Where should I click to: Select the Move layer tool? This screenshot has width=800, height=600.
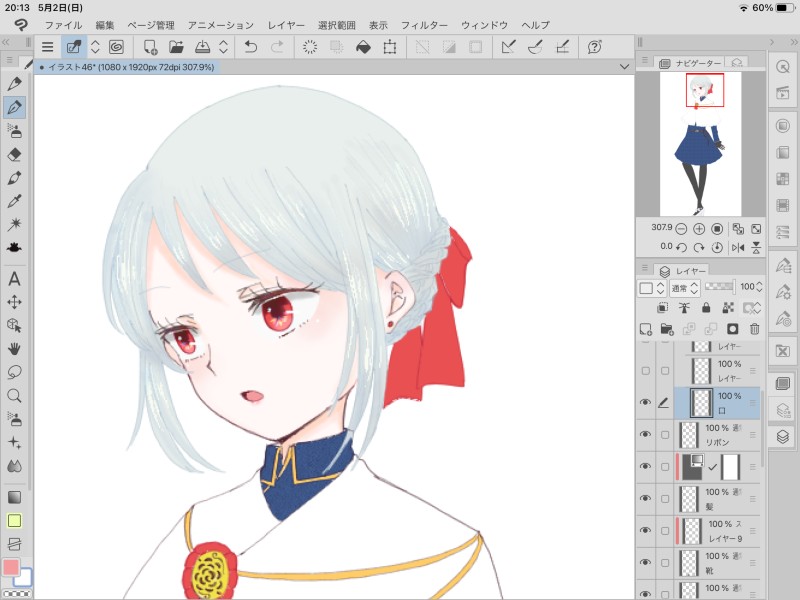pyautogui.click(x=14, y=302)
